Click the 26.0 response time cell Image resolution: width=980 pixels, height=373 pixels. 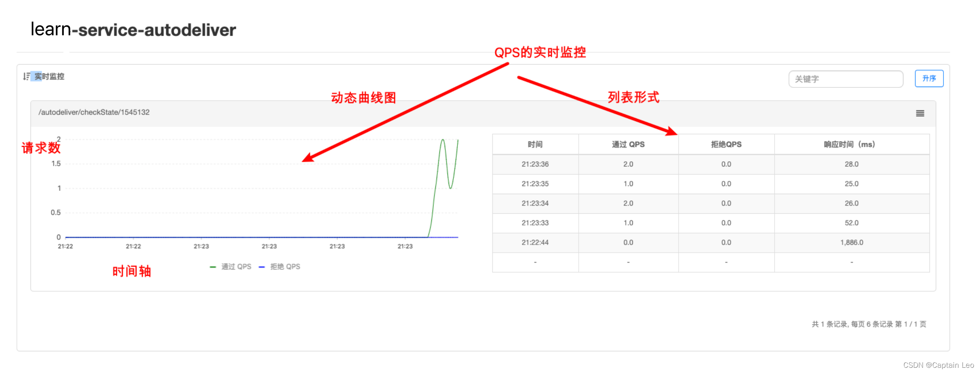852,203
